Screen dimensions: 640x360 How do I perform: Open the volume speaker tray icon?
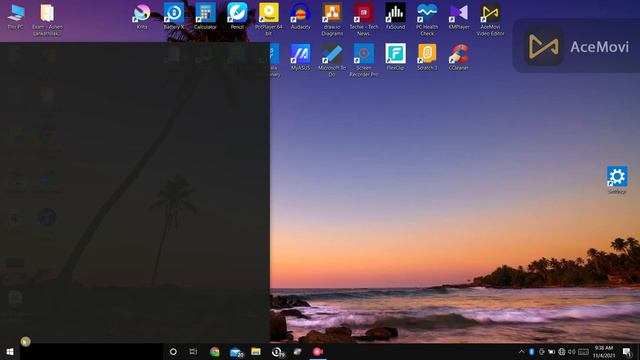pyautogui.click(x=571, y=352)
